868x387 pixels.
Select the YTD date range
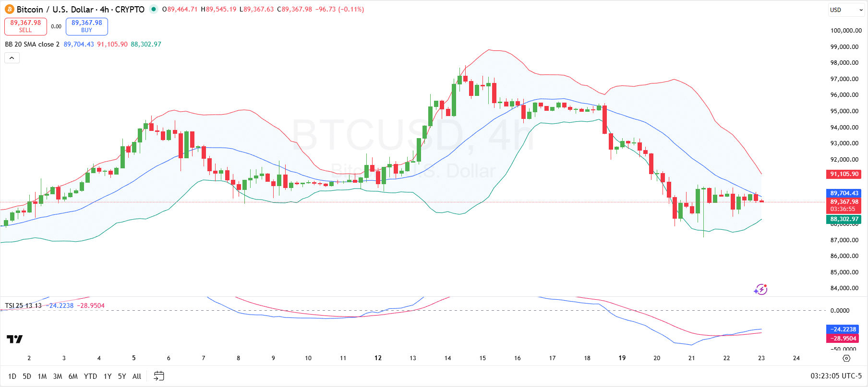pyautogui.click(x=90, y=376)
